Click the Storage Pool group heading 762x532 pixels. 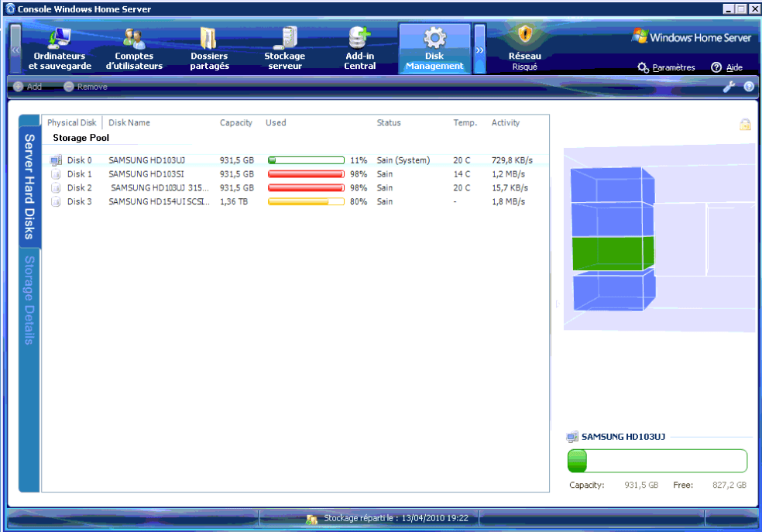81,138
